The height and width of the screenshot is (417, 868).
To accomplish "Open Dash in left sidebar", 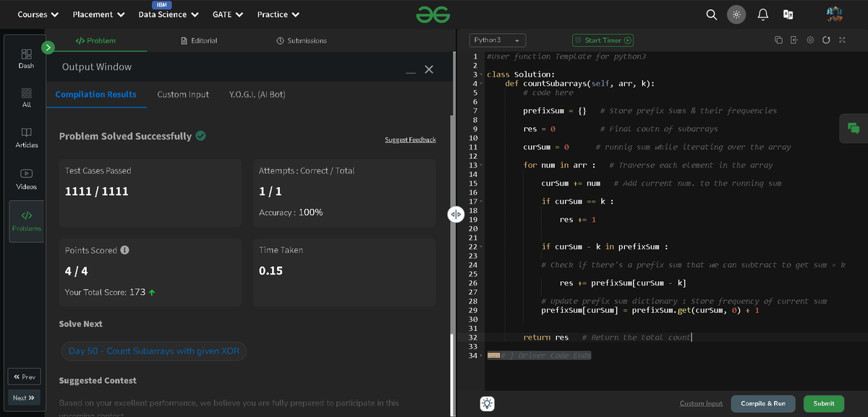I will click(x=26, y=59).
